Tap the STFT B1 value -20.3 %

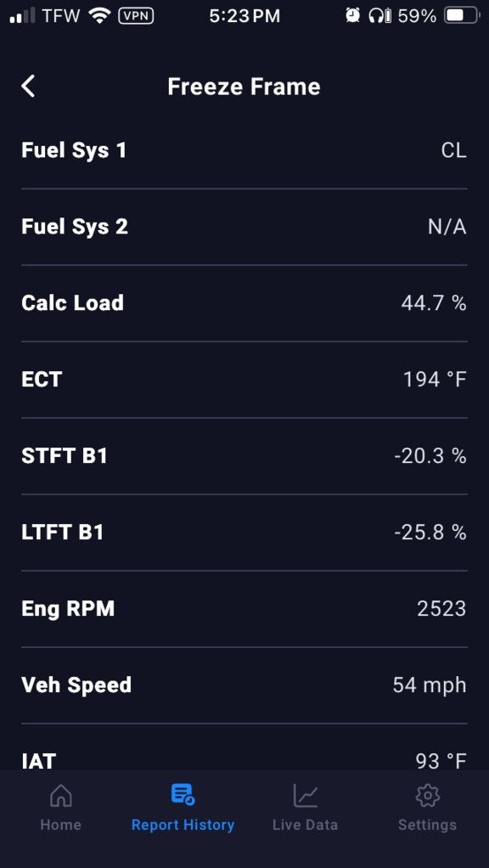[x=430, y=456]
